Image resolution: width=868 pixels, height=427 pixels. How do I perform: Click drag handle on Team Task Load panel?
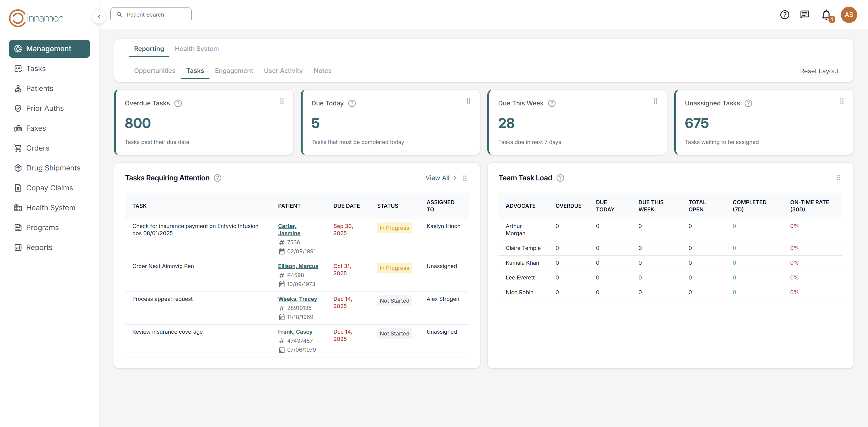838,178
